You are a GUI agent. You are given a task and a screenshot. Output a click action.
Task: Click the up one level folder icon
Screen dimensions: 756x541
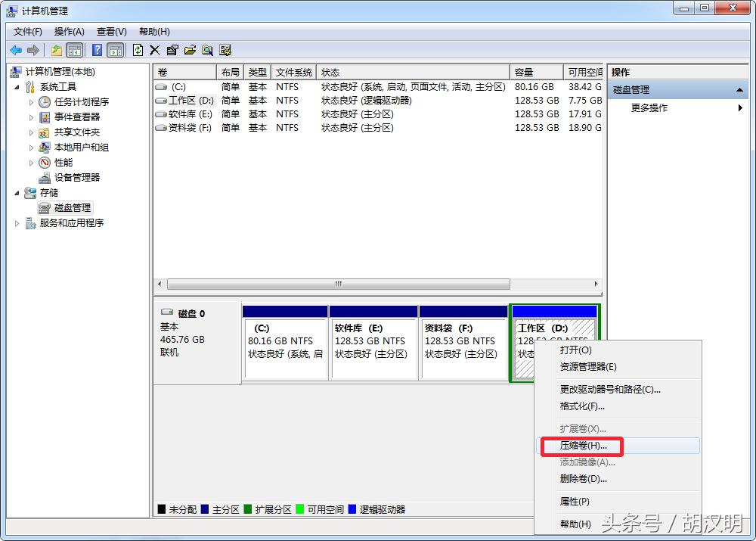pos(57,50)
